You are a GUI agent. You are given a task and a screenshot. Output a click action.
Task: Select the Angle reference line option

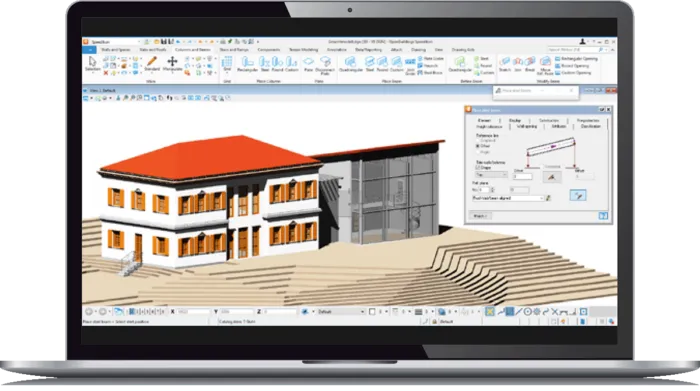pyautogui.click(x=483, y=152)
